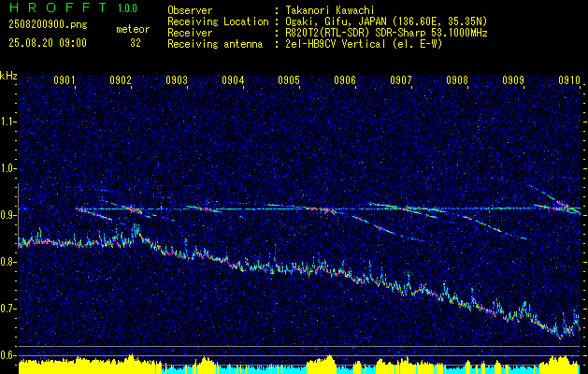Click the 0903 time marker
This screenshot has height=374, width=588.
tap(177, 79)
